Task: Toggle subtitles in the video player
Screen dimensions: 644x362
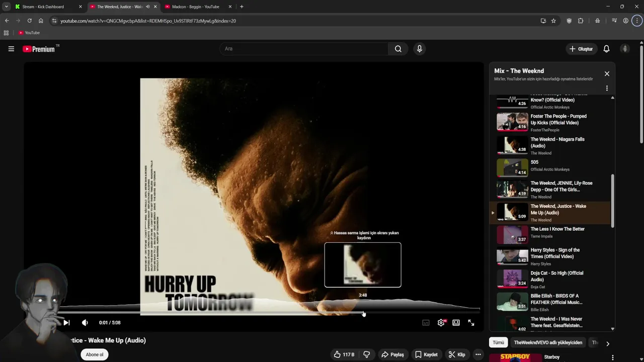Action: coord(426,323)
